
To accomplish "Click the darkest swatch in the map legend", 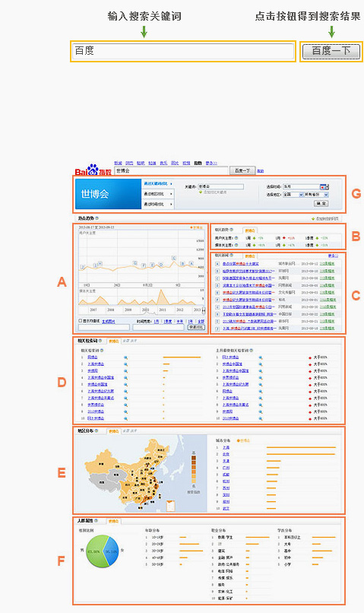I will [193, 457].
